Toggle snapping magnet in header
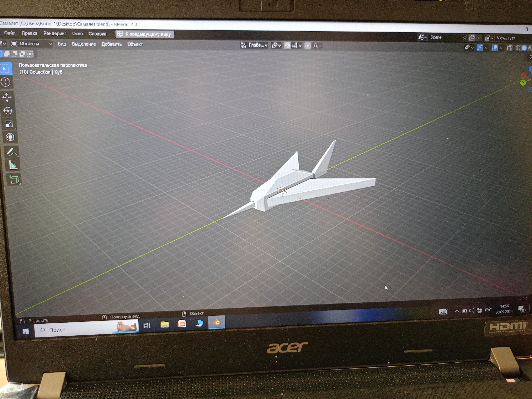 [x=287, y=46]
